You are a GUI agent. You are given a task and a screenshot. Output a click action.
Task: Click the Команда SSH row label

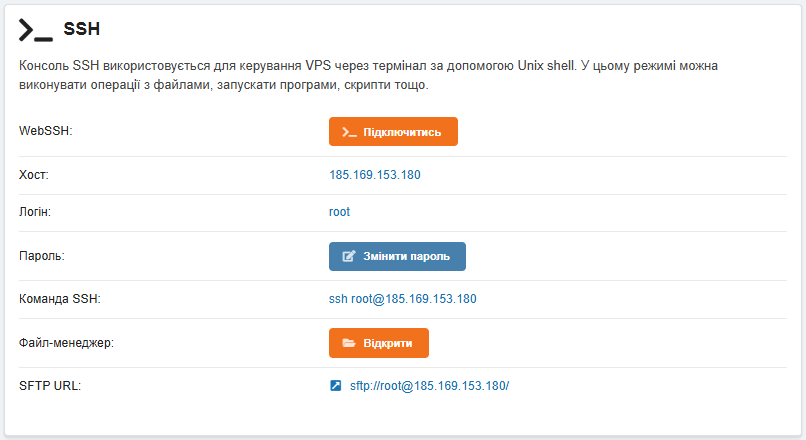[60, 299]
